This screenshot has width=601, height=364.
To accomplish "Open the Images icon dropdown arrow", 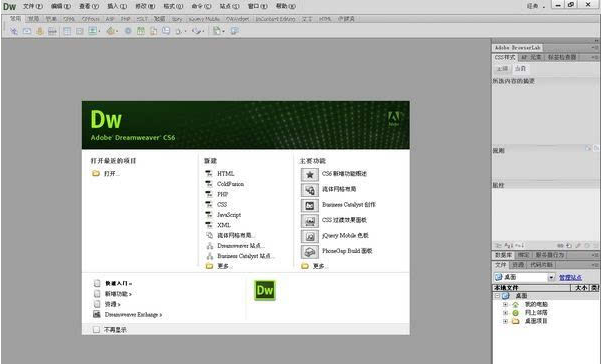I will (x=99, y=31).
